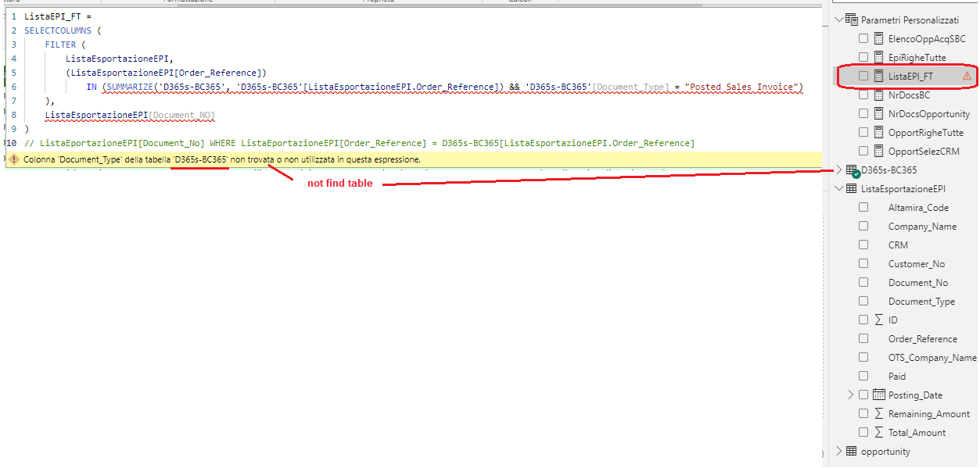Screen dimensions: 980x468
Task: Enable the NrDocsOpportunity checkbox
Action: pos(863,113)
